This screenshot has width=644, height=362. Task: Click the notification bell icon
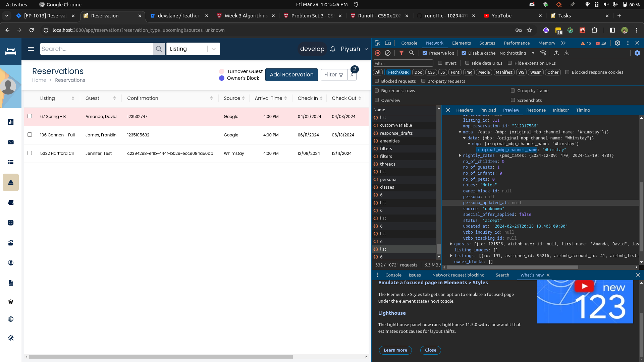tap(332, 49)
